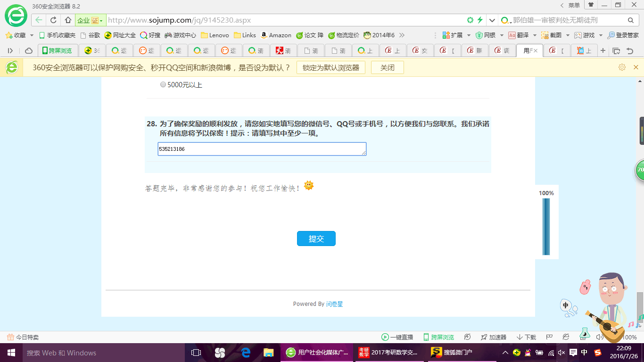This screenshot has width=644, height=362.
Task: Open the 收藏 dropdown arrow
Action: coord(32,35)
